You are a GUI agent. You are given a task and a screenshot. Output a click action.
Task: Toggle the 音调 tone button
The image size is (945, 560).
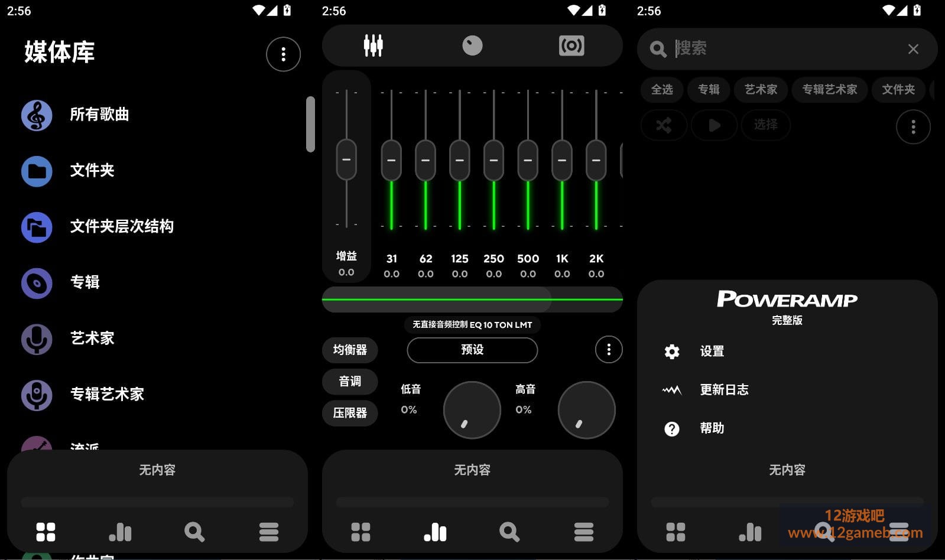[x=350, y=381]
